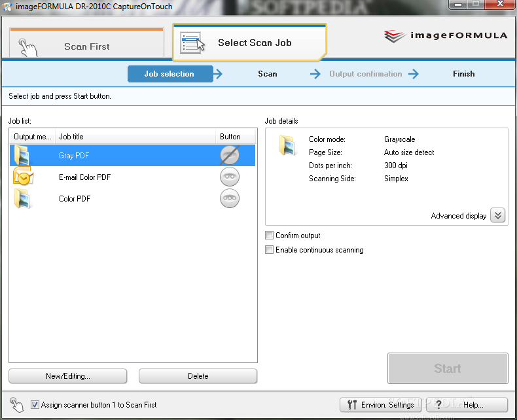Switch to the Scan First tab
The height and width of the screenshot is (420, 517).
tap(87, 43)
